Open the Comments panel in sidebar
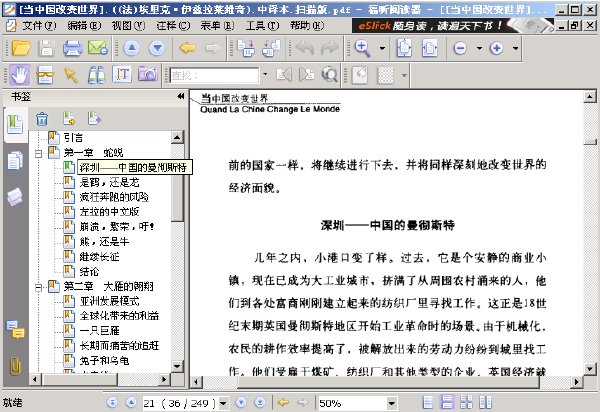The height and width of the screenshot is (412, 600). click(x=16, y=329)
